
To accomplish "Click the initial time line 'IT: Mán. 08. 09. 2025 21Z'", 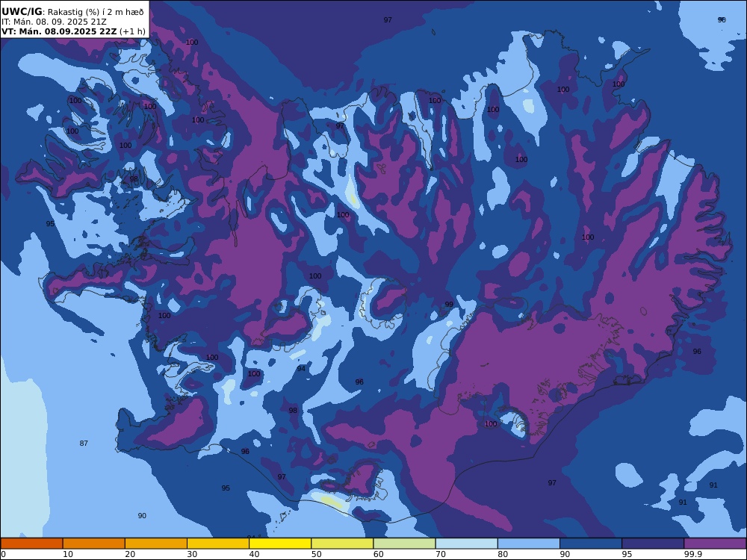I will pyautogui.click(x=54, y=22).
